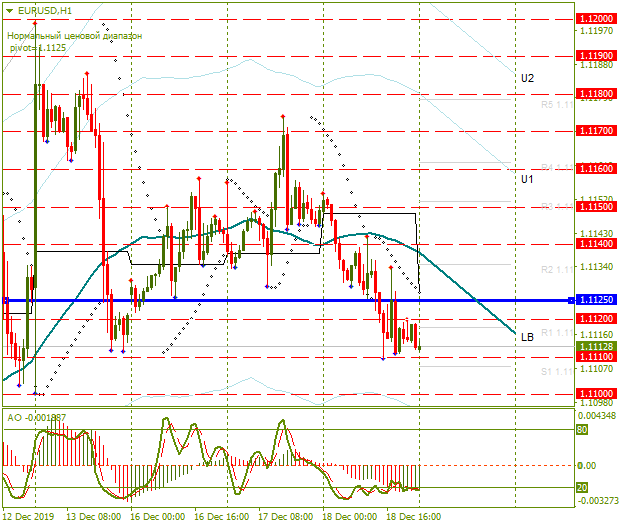
Task: Click the 0.00 zero level label in AO panel
Action: (x=586, y=466)
